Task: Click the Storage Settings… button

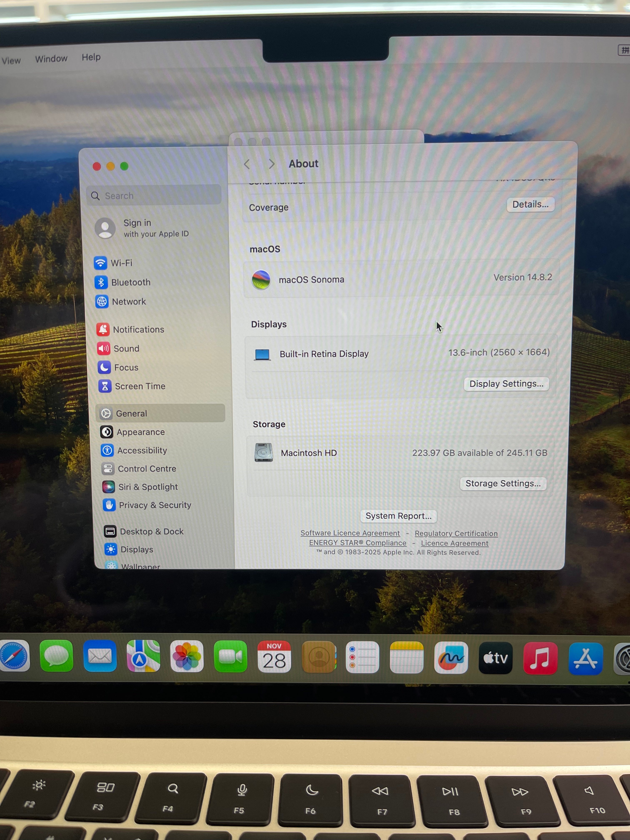Action: pos(503,483)
